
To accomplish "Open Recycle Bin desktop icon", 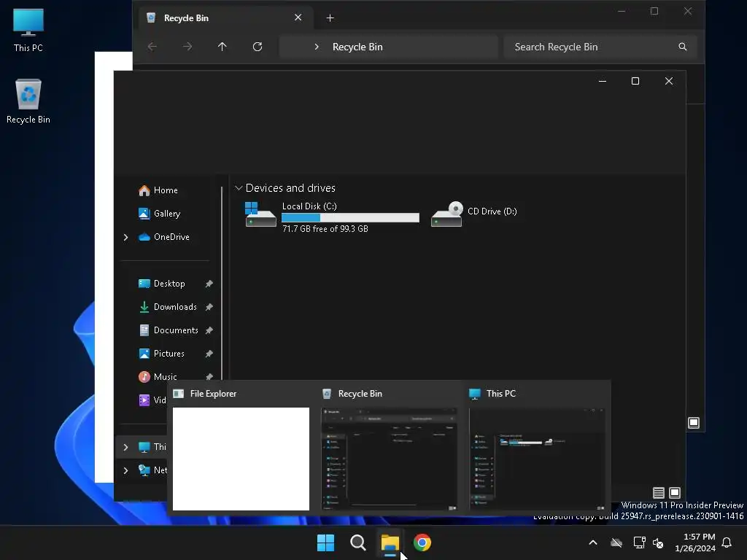I will click(x=28, y=101).
